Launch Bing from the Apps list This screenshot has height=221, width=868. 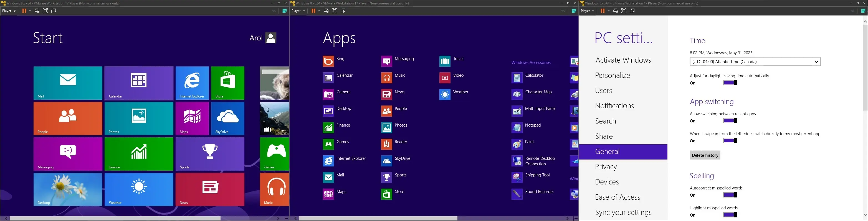pos(334,61)
